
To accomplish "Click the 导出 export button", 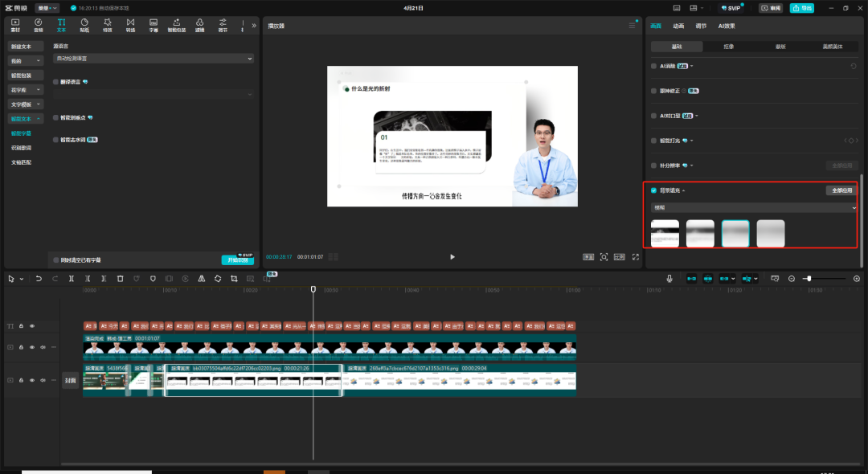I will 800,8.
